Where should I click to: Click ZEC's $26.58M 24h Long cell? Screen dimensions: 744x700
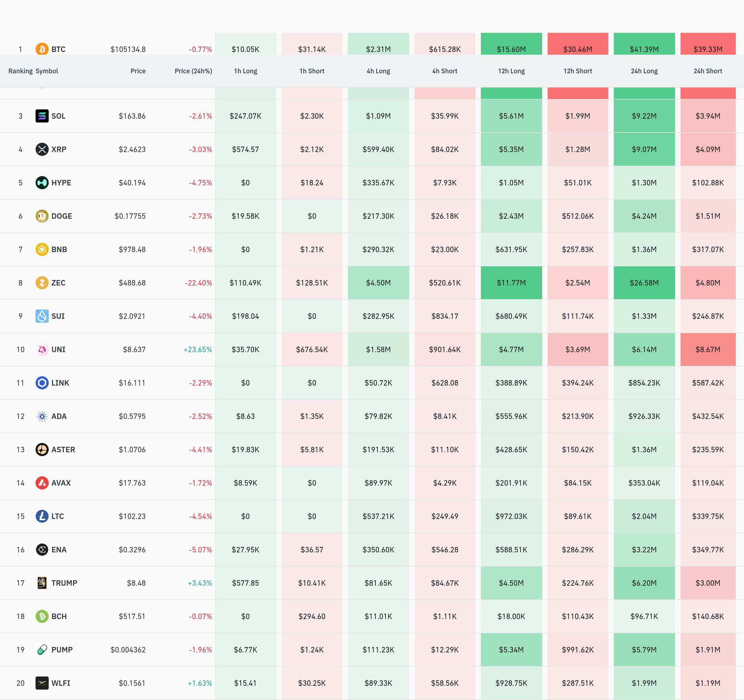click(x=644, y=283)
